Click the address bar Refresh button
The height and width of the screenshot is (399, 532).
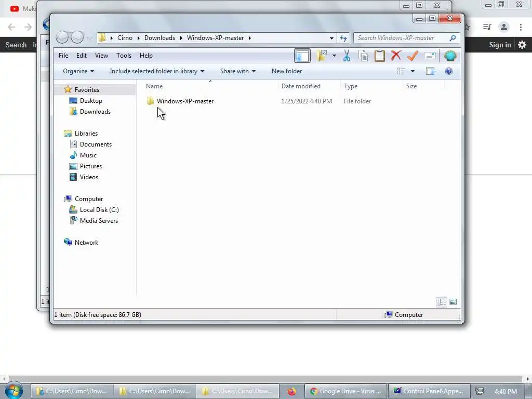(x=343, y=38)
